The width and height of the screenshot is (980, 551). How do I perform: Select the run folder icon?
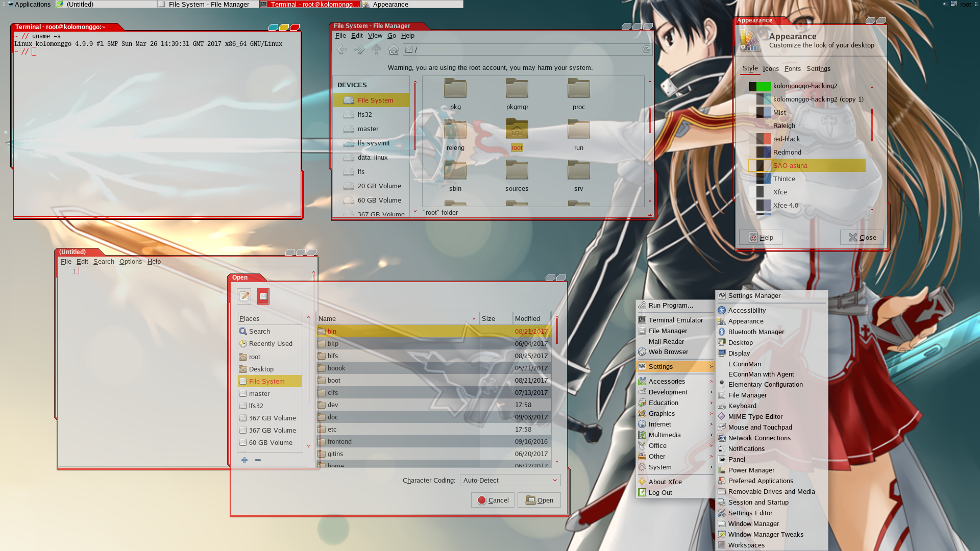[579, 129]
